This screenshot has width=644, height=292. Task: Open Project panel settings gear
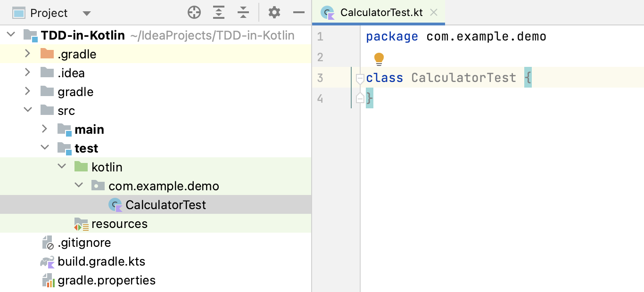(x=274, y=13)
